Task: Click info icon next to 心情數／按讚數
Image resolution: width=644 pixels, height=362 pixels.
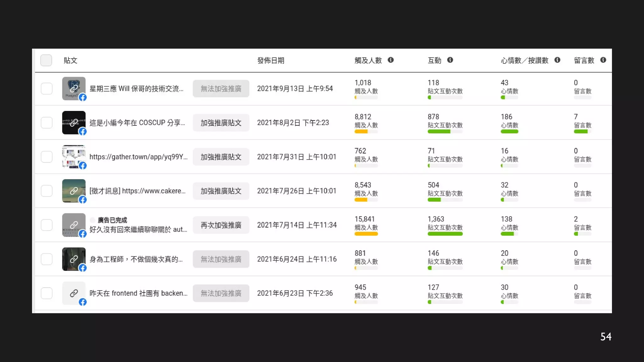Action: click(557, 60)
